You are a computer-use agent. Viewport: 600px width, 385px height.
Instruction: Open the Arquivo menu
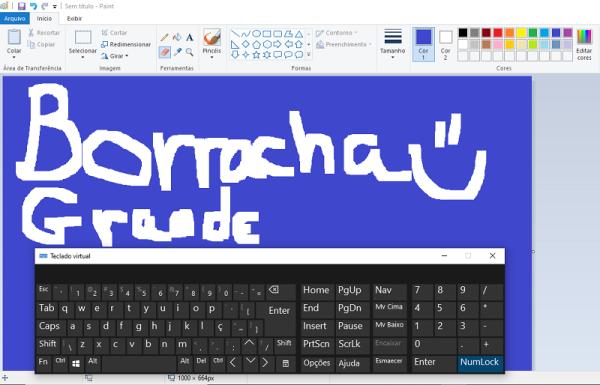tap(15, 18)
